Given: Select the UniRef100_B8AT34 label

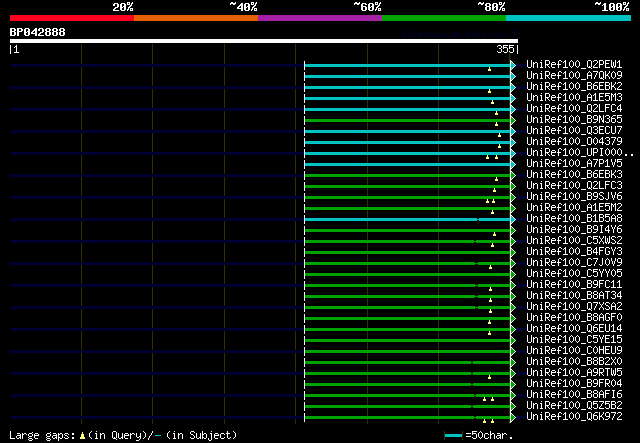Looking at the screenshot, I should click(574, 296).
